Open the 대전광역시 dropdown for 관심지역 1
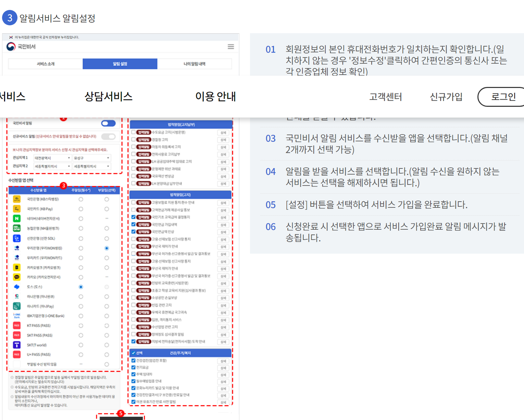Viewport: 524px width, 420px height. [52, 158]
